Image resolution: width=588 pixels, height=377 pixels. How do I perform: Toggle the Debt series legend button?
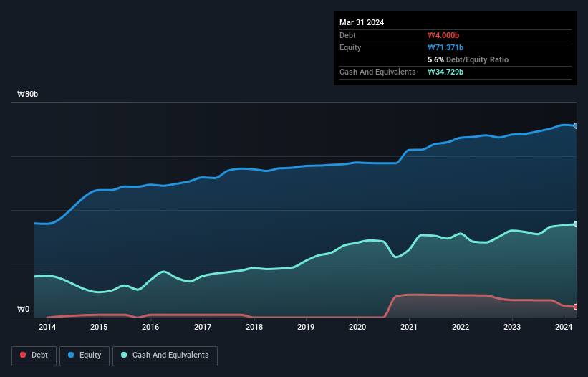coord(34,355)
